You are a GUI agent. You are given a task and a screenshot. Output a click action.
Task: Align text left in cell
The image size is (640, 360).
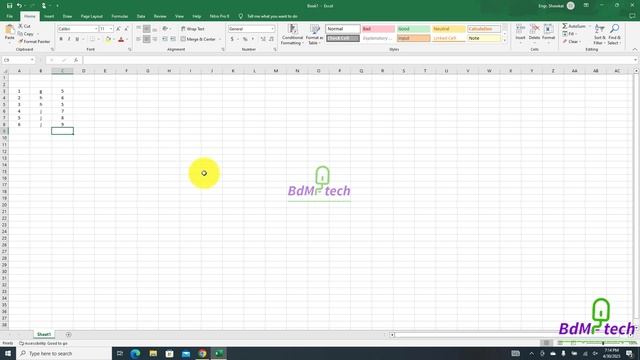click(x=139, y=39)
